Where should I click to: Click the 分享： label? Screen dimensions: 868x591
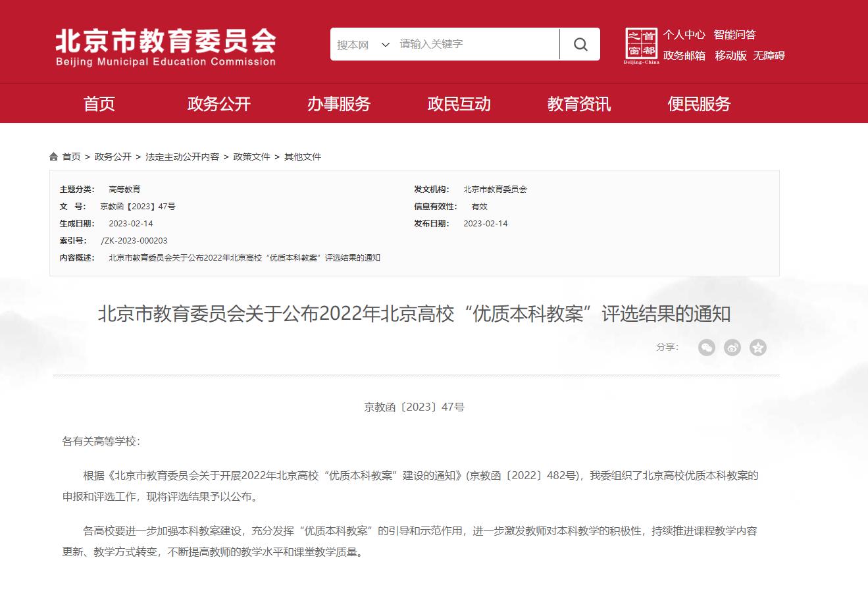pos(667,347)
